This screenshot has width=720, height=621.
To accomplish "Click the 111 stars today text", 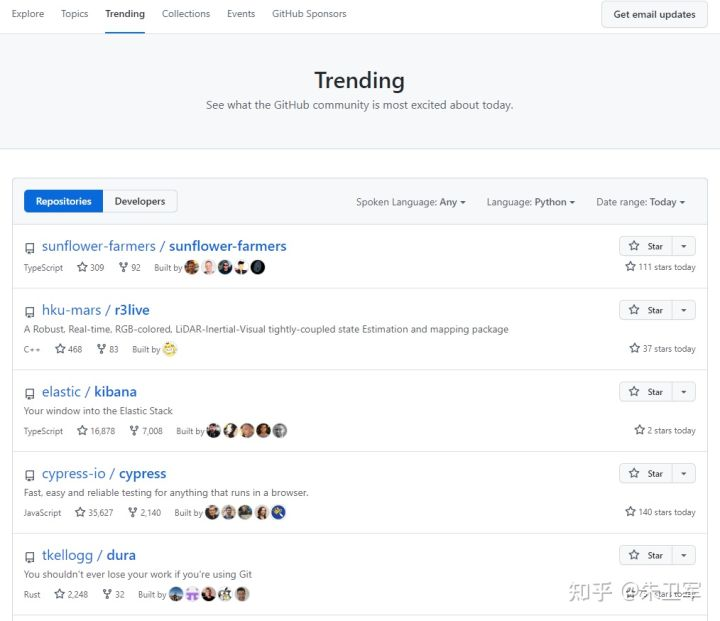I will coord(660,267).
